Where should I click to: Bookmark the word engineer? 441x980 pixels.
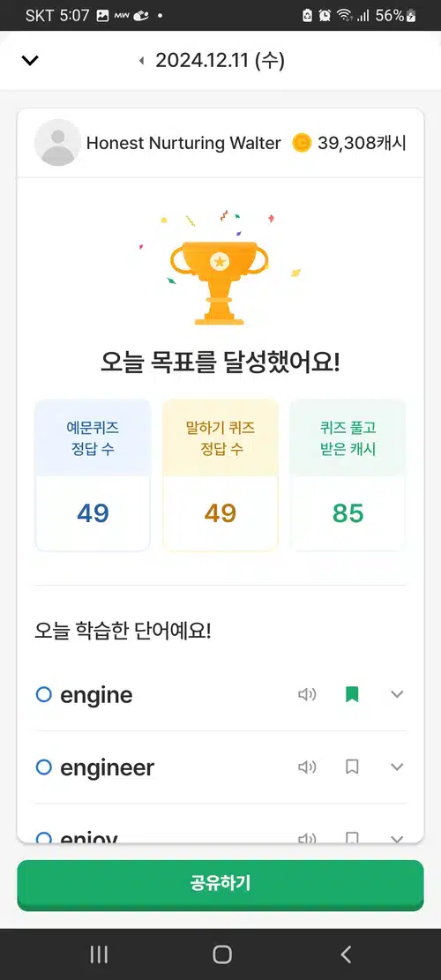click(x=352, y=767)
